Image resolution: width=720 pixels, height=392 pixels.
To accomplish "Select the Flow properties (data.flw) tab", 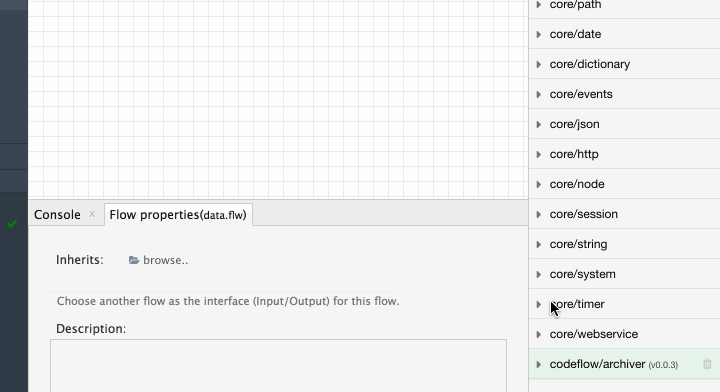I will tap(178, 214).
